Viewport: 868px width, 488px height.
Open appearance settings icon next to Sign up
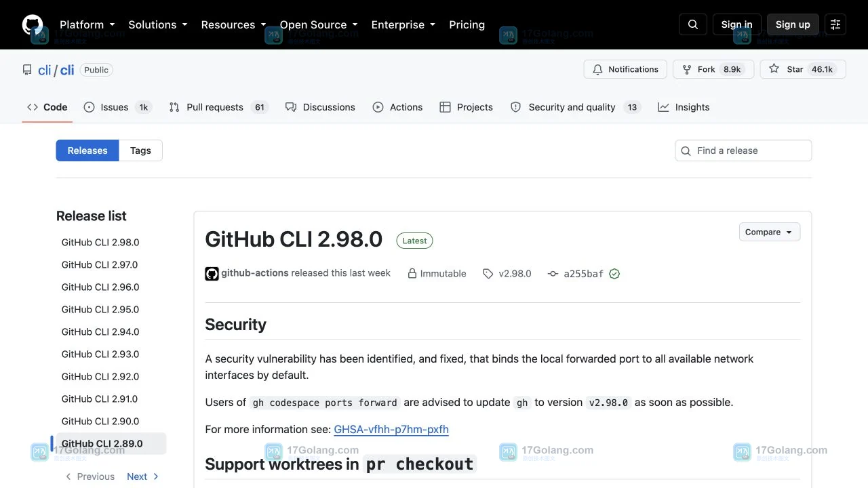coord(835,24)
